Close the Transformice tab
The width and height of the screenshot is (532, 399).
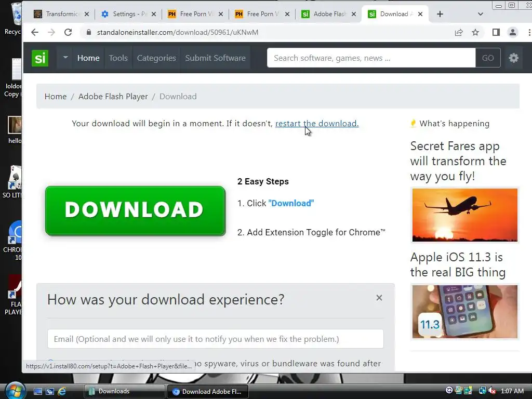(87, 14)
